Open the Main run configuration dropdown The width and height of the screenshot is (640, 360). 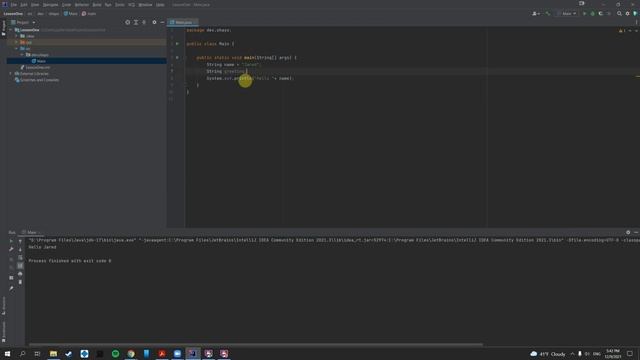point(567,13)
